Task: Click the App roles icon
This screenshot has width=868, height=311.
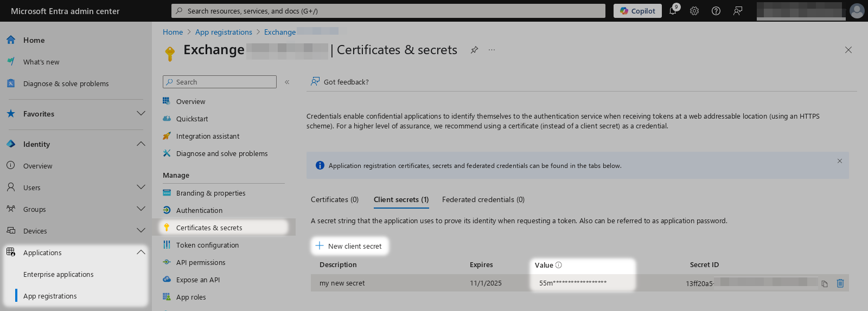Action: pos(167,297)
